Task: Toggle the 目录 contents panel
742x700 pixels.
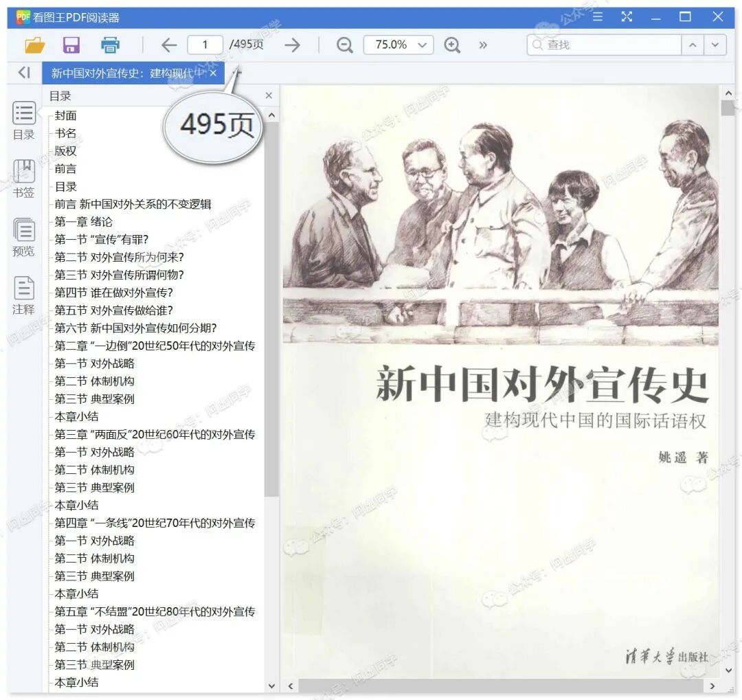Action: tap(24, 121)
